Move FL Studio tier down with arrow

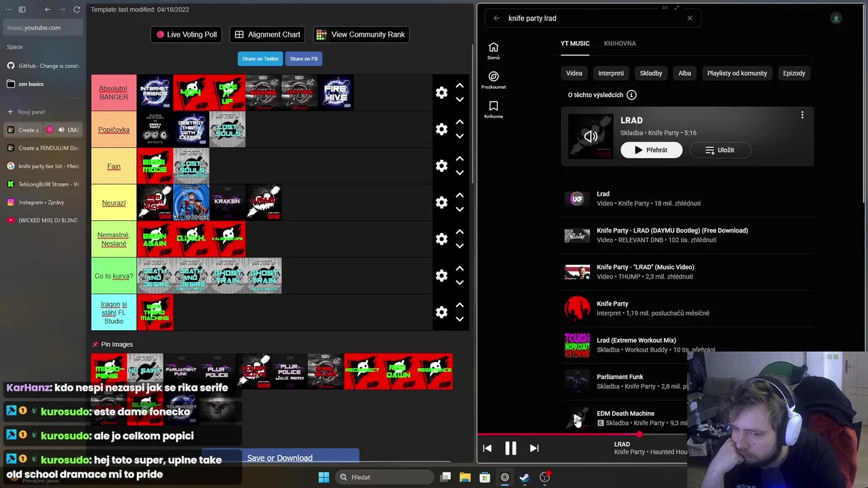click(x=460, y=319)
